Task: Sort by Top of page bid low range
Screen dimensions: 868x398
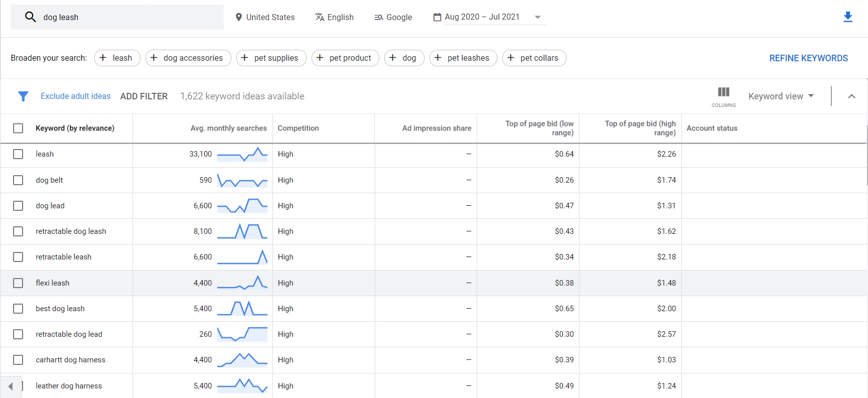Action: click(x=539, y=128)
